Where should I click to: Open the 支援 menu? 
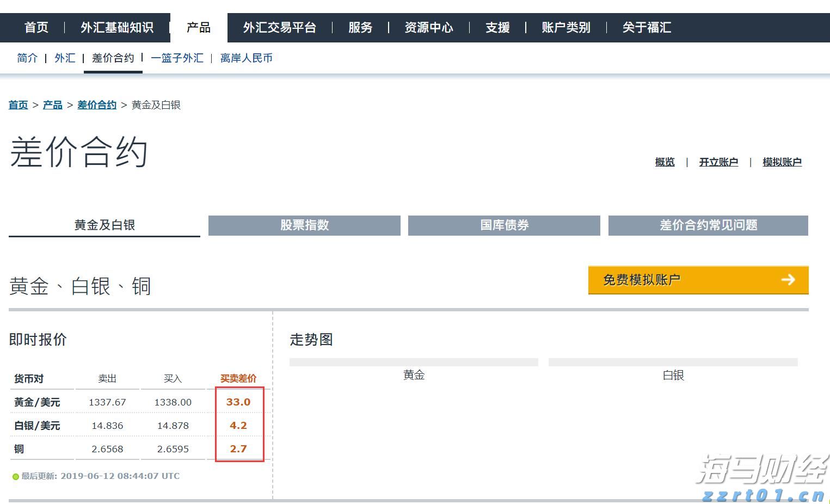(x=496, y=27)
